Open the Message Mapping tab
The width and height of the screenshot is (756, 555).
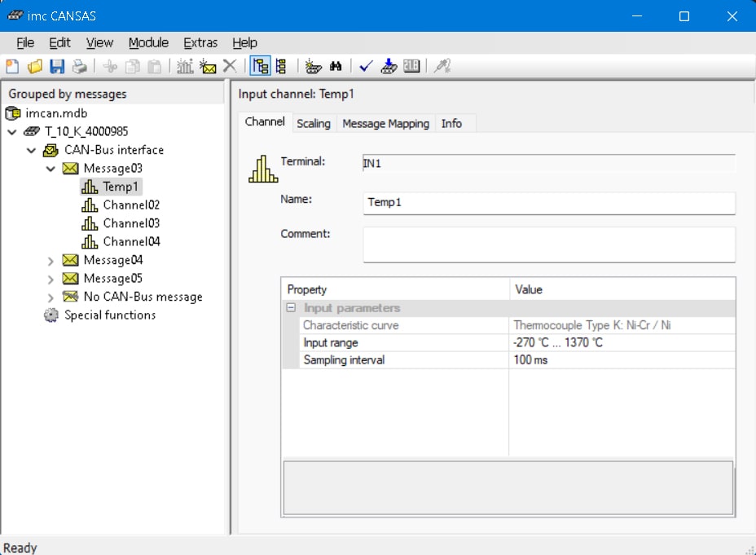point(385,123)
